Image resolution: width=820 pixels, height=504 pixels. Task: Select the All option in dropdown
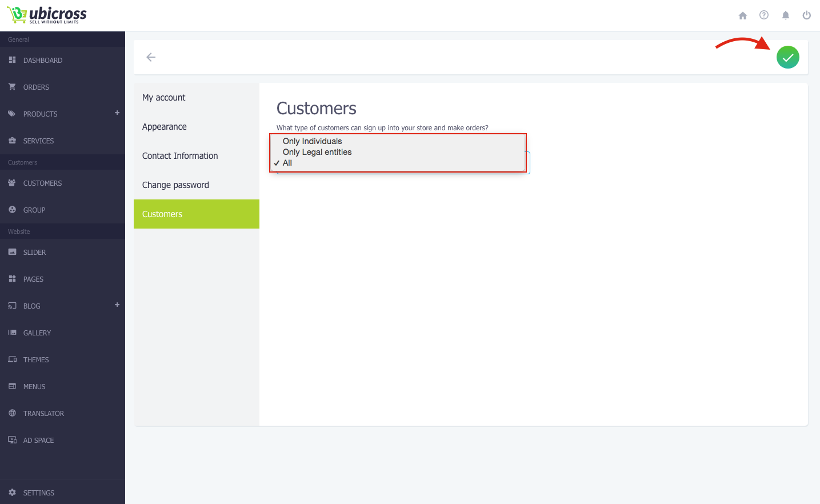point(287,163)
